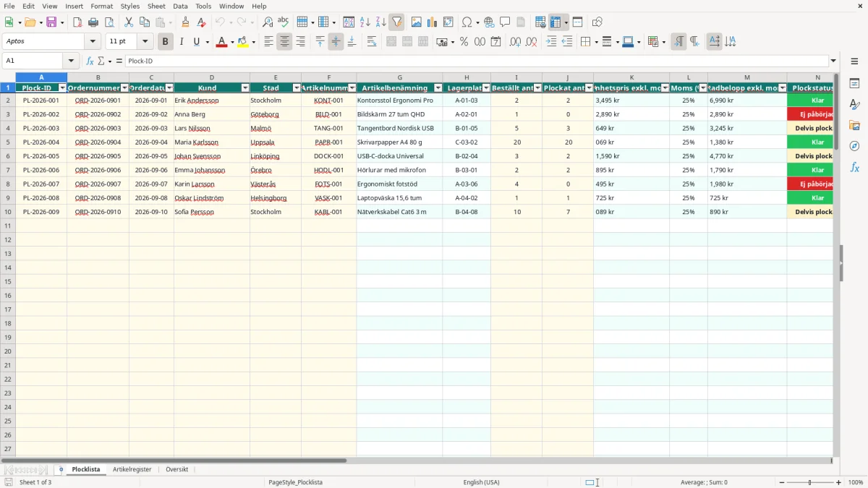Open the font name dropdown
Screen dimensions: 868x488
93,42
